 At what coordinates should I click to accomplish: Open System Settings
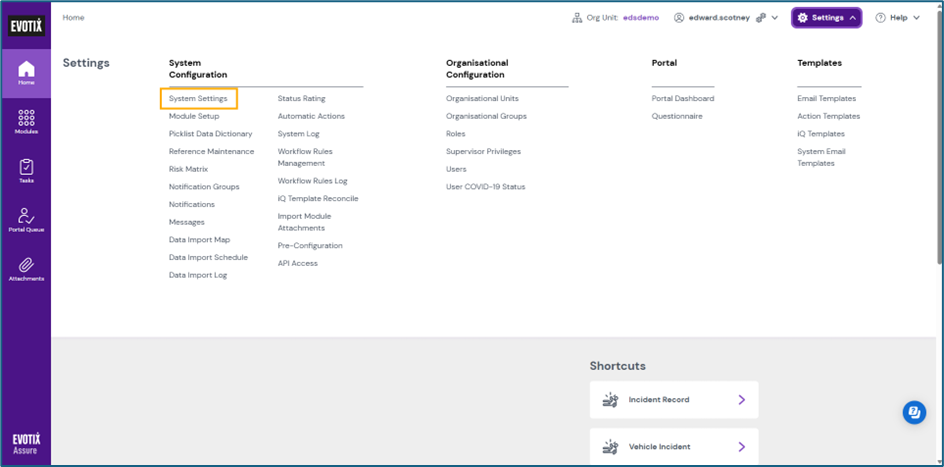coord(198,99)
